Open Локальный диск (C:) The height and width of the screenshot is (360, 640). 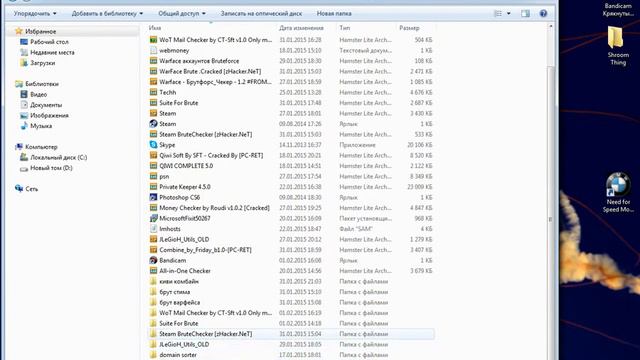click(x=58, y=157)
